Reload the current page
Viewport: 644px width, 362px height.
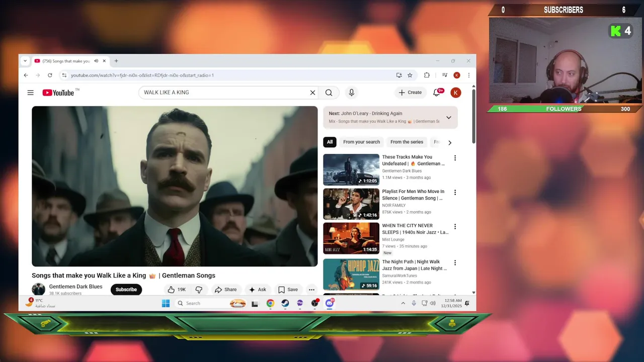pos(50,75)
